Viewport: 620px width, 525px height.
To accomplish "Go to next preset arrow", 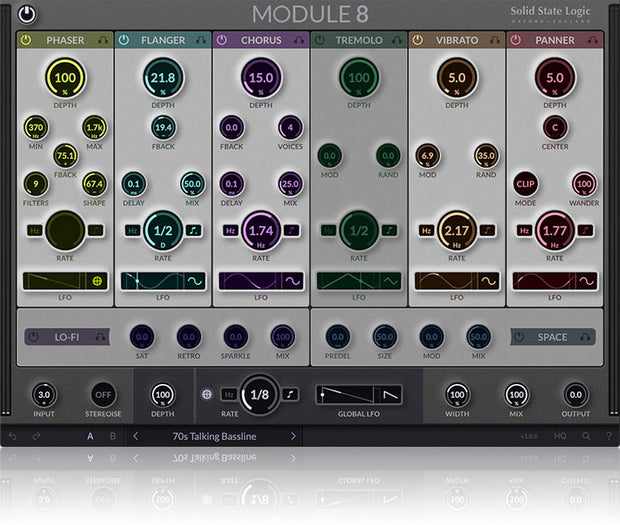I will (293, 436).
